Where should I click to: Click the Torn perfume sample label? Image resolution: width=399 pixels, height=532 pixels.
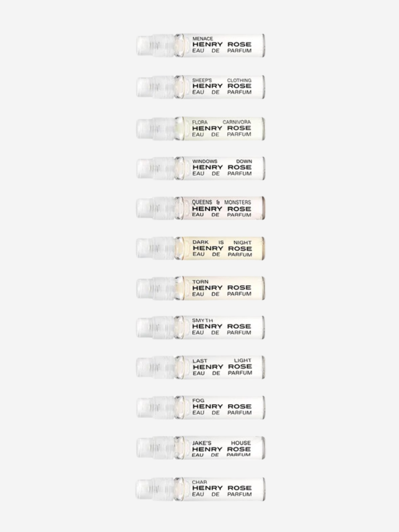[x=222, y=288]
